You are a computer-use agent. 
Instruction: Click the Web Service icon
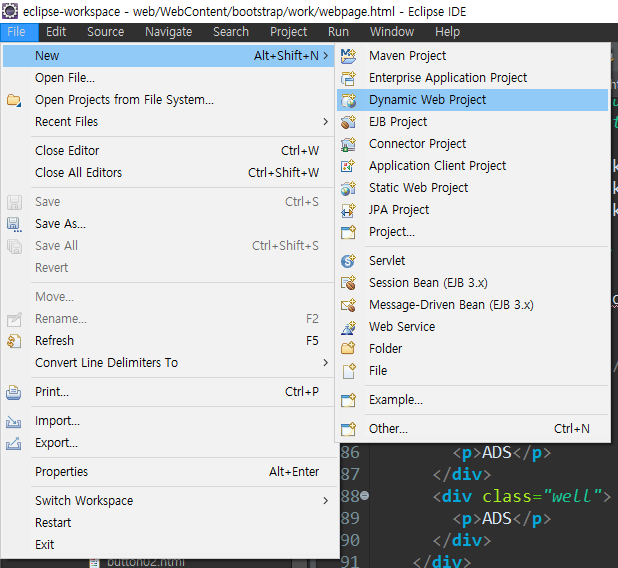click(x=348, y=327)
